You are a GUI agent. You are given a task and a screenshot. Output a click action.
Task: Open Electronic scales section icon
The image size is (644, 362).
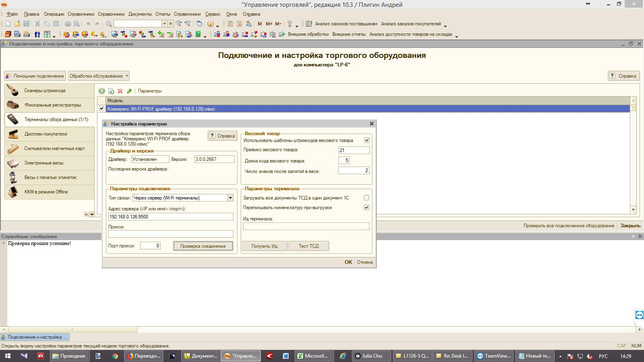point(12,163)
